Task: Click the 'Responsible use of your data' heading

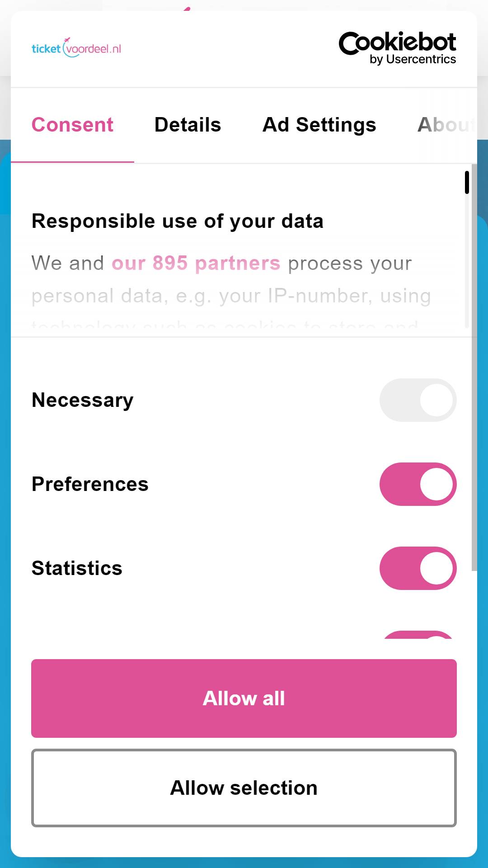Action: coord(178,222)
